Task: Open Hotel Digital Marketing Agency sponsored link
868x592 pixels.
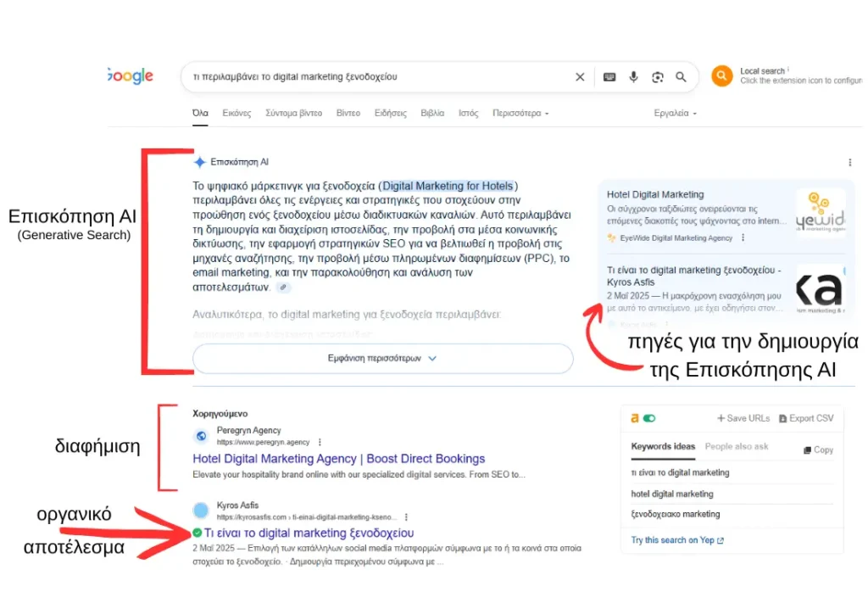Action: pos(338,459)
